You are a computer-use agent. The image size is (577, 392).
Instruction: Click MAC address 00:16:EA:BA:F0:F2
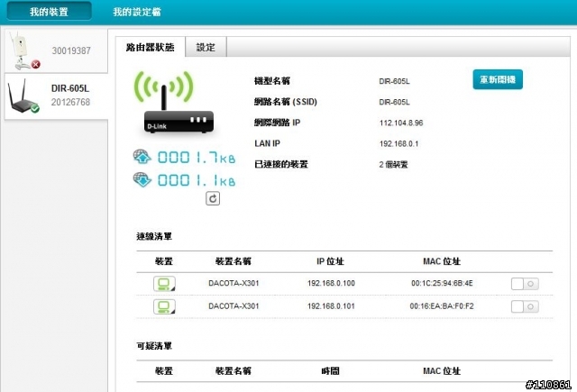(442, 306)
